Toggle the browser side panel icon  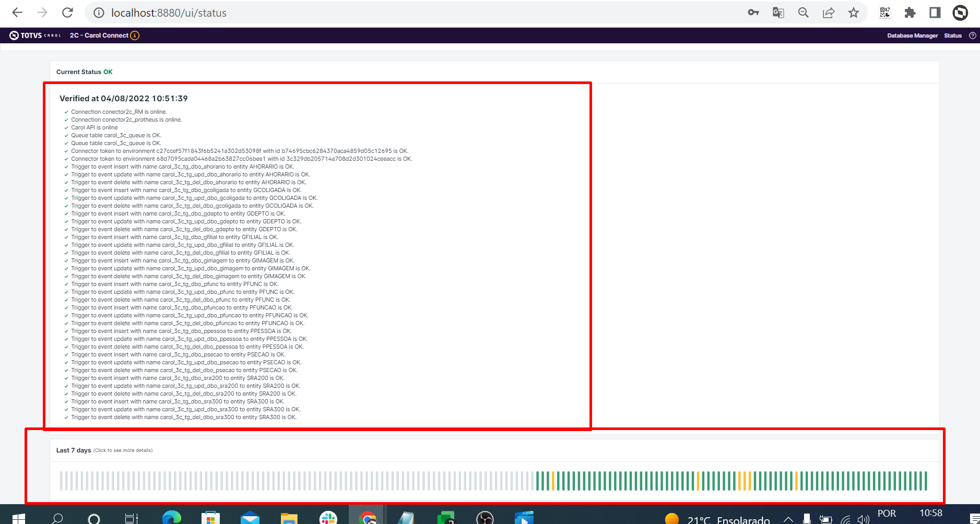(x=935, y=13)
